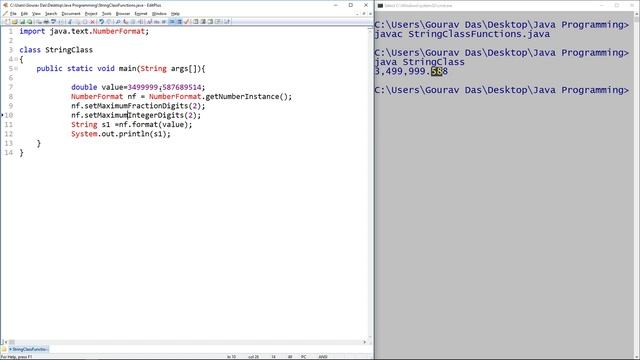The height and width of the screenshot is (360, 640).
Task: Click 'String s1 =nf.format(value);' line
Action: pyautogui.click(x=131, y=124)
